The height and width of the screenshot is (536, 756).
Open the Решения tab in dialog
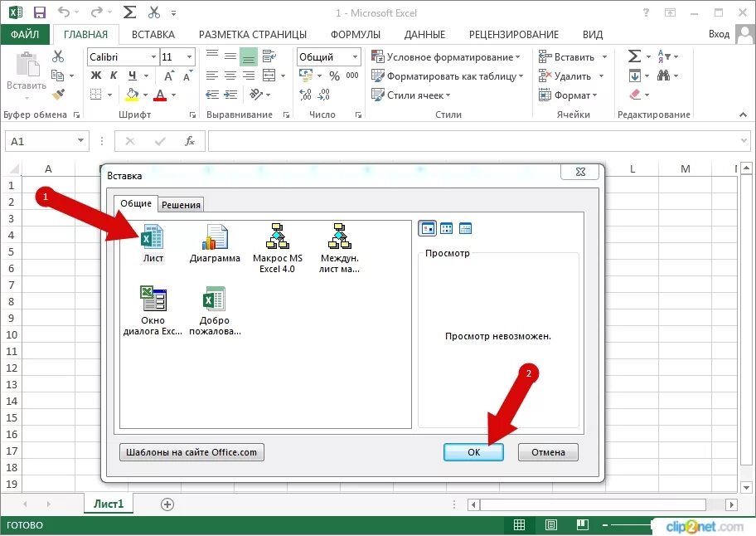point(181,205)
